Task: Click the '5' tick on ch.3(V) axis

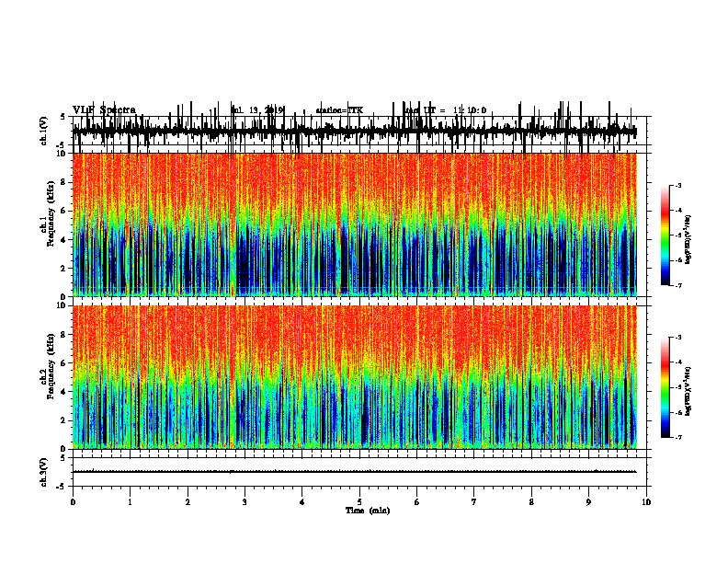Action: (x=63, y=458)
